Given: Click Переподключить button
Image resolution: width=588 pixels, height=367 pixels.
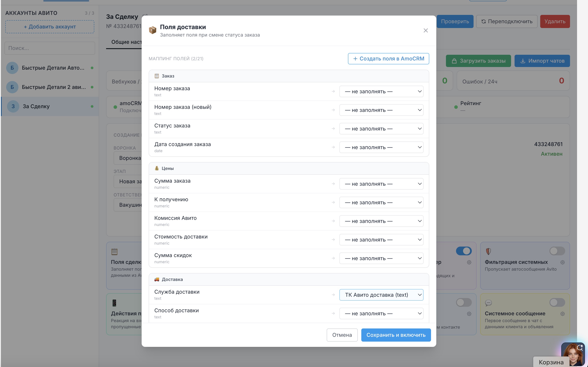Looking at the screenshot, I should click(507, 21).
